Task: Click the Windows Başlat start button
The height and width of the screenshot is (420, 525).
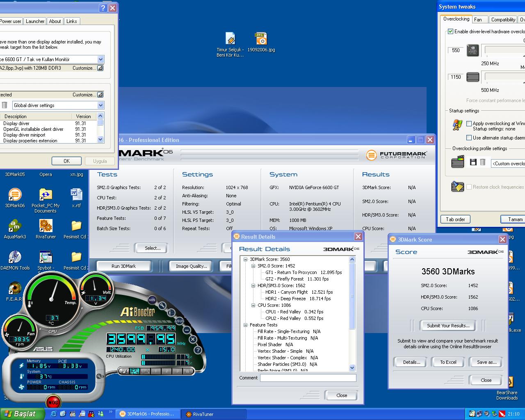Action: 23,414
